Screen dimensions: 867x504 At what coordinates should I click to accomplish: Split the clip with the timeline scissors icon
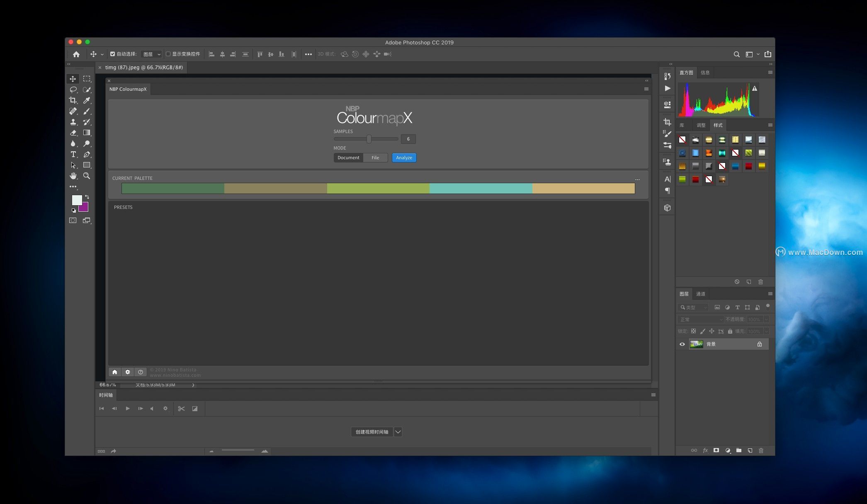click(181, 409)
